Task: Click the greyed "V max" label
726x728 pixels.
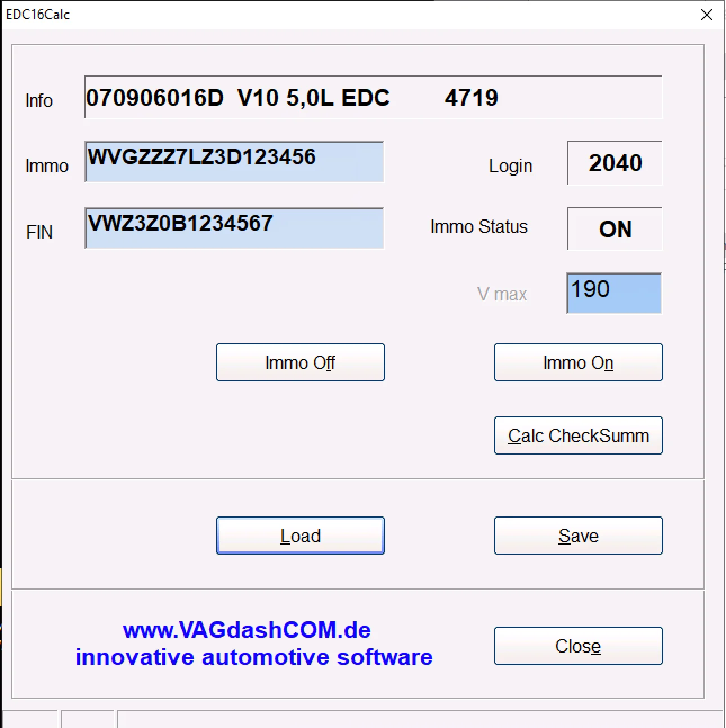Action: click(x=501, y=294)
